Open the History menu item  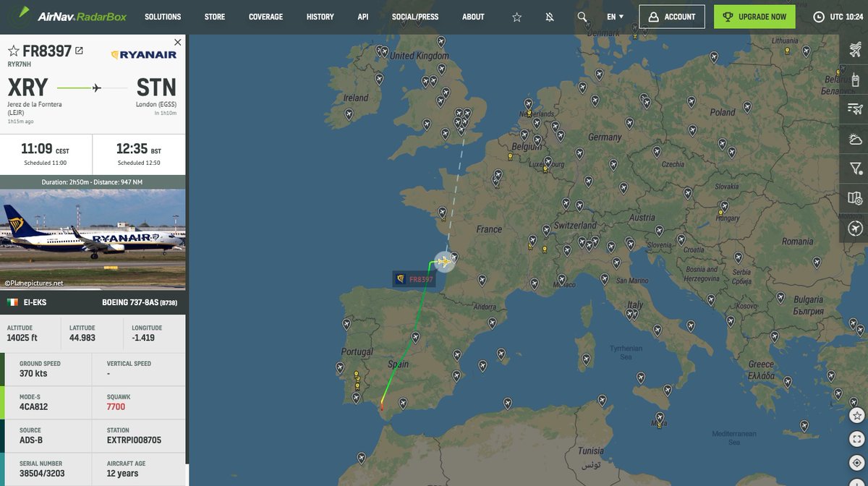[320, 17]
